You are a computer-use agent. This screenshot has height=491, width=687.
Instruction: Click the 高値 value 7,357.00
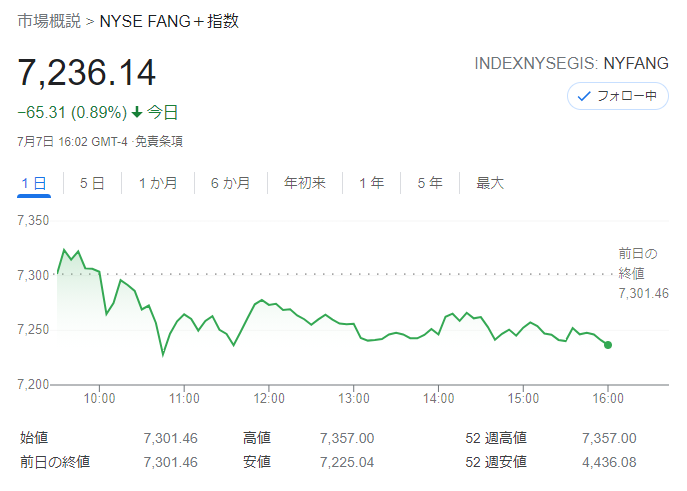pyautogui.click(x=347, y=438)
